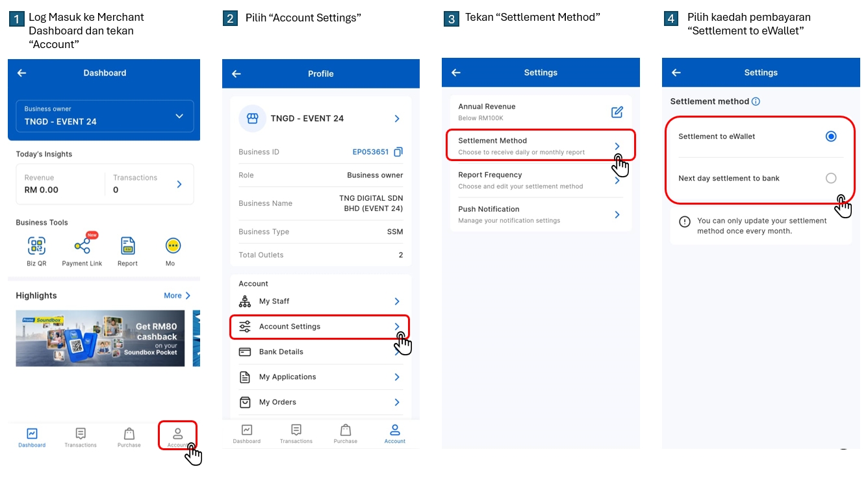Select Account tab on Profile screen
Screen dimensions: 868x482
coord(395,434)
